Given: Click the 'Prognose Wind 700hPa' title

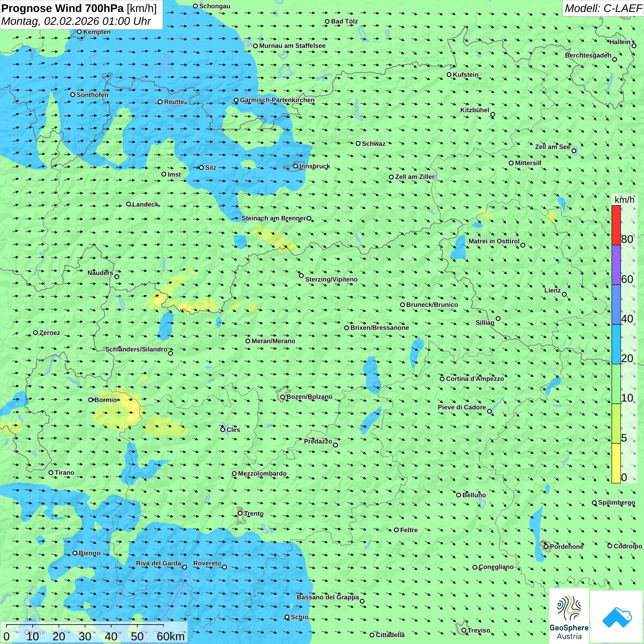Looking at the screenshot, I should [63, 8].
